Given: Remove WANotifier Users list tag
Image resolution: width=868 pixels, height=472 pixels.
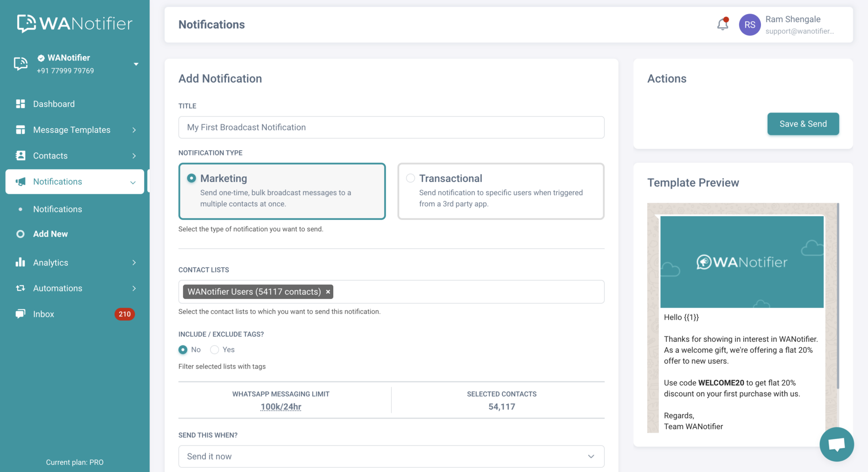Looking at the screenshot, I should 328,292.
